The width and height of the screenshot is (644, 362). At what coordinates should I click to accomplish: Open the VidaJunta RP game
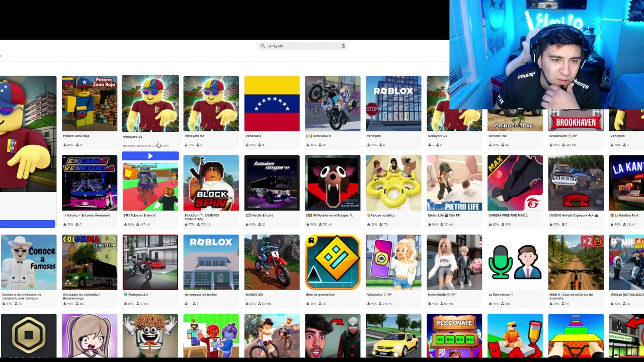(x=393, y=262)
